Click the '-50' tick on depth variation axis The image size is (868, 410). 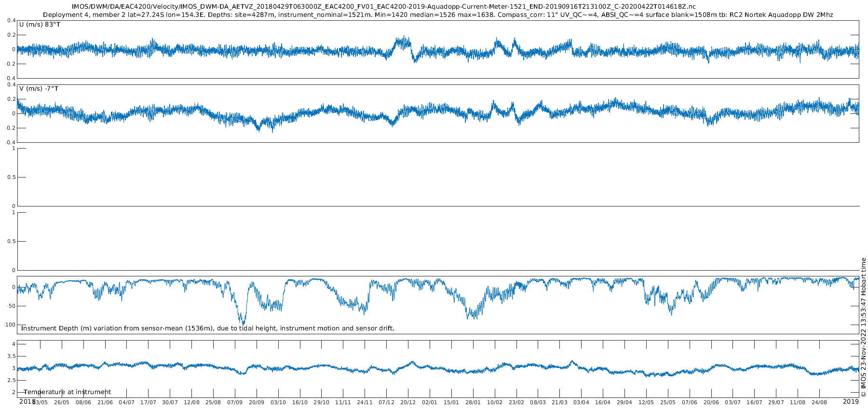click(x=10, y=306)
